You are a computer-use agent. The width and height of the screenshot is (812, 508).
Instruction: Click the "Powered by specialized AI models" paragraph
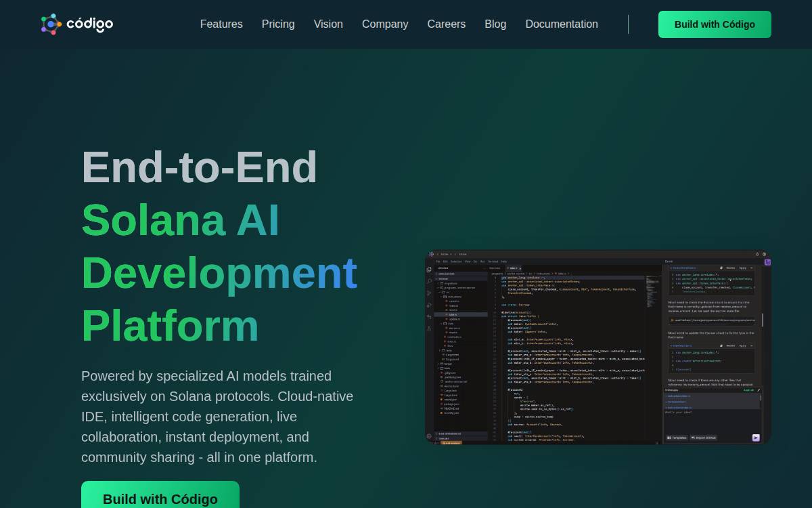click(x=218, y=417)
